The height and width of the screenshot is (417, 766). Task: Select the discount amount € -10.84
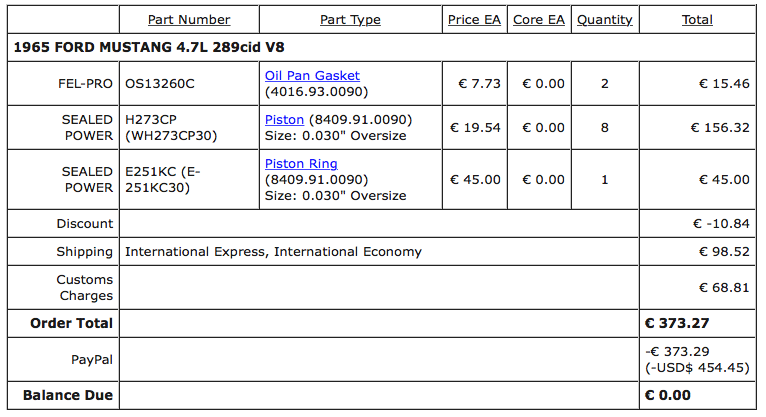click(720, 224)
